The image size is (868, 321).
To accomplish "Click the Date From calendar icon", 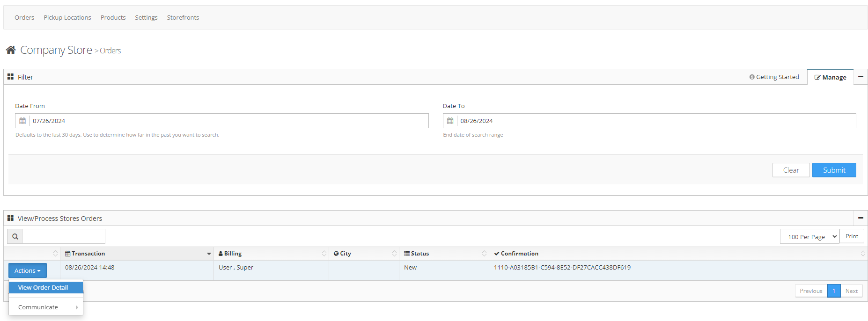I will click(x=22, y=121).
